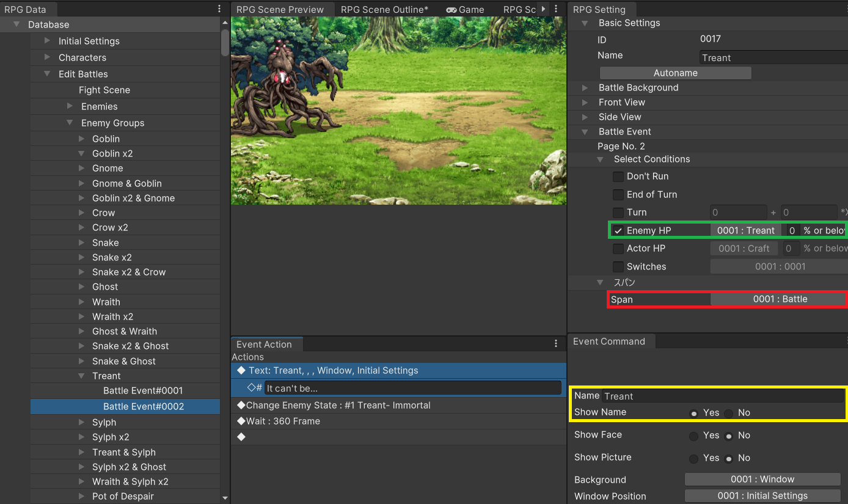
Task: Open RPG Data panel kebab menu
Action: [x=219, y=9]
